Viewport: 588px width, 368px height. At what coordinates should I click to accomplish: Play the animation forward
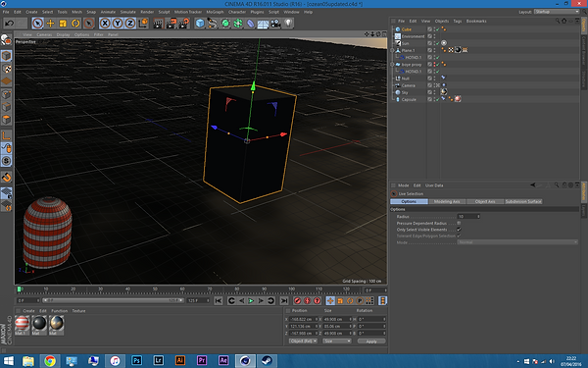(251, 301)
